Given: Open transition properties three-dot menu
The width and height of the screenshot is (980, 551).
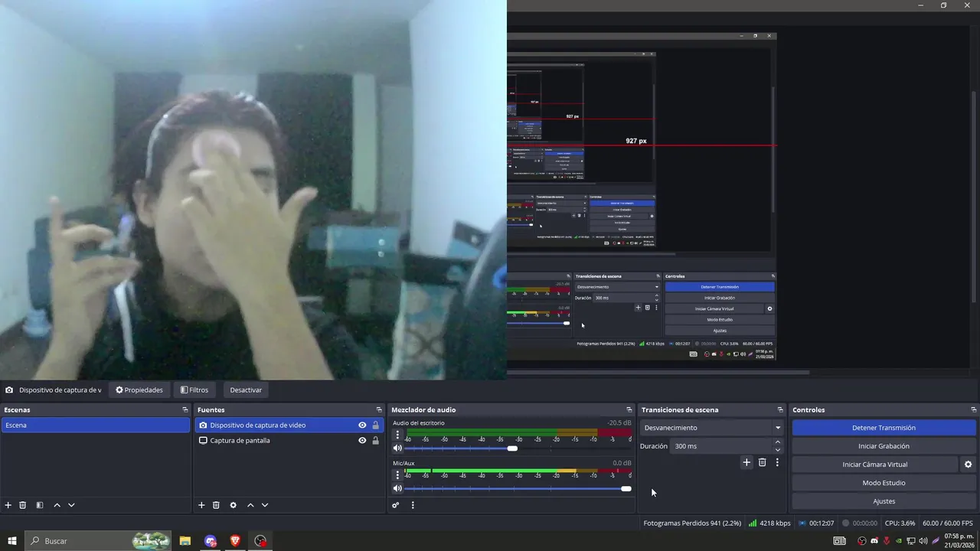Looking at the screenshot, I should [x=777, y=462].
